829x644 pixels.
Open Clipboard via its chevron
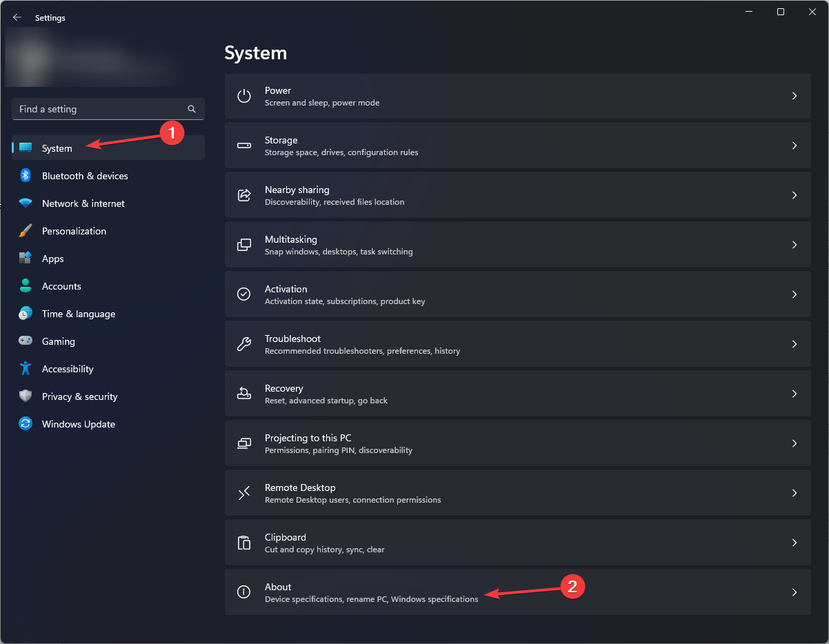coord(795,543)
